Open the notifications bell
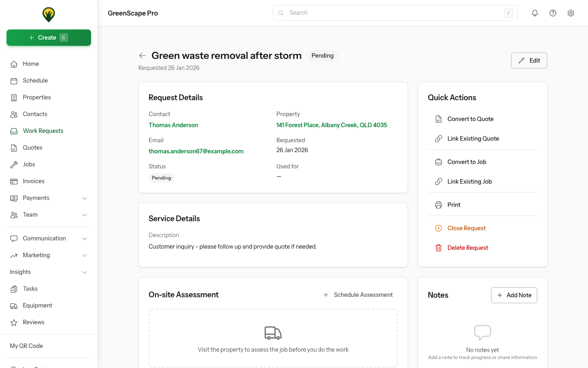The width and height of the screenshot is (588, 368). (535, 13)
